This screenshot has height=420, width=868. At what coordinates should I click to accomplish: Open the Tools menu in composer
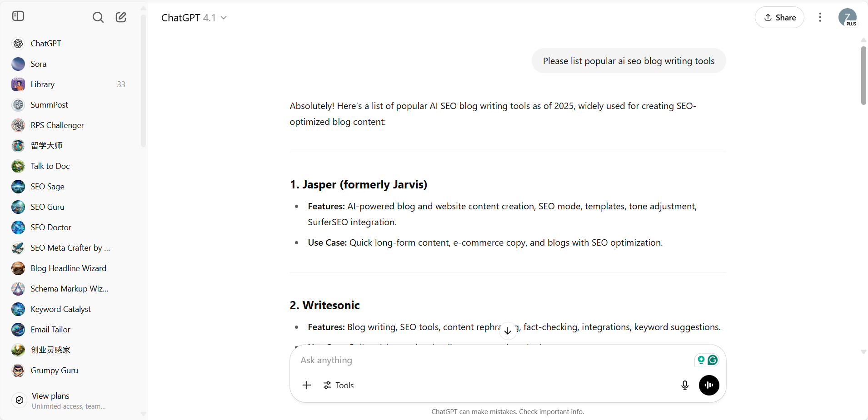339,385
